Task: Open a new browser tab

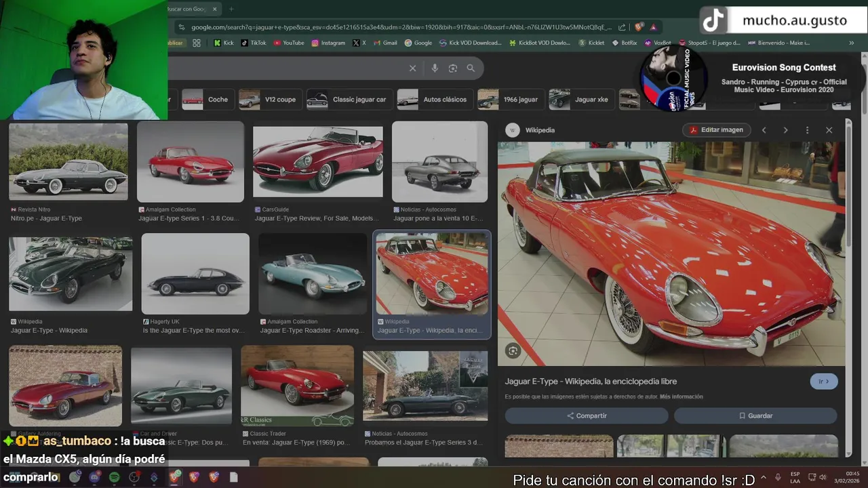Action: [x=231, y=9]
